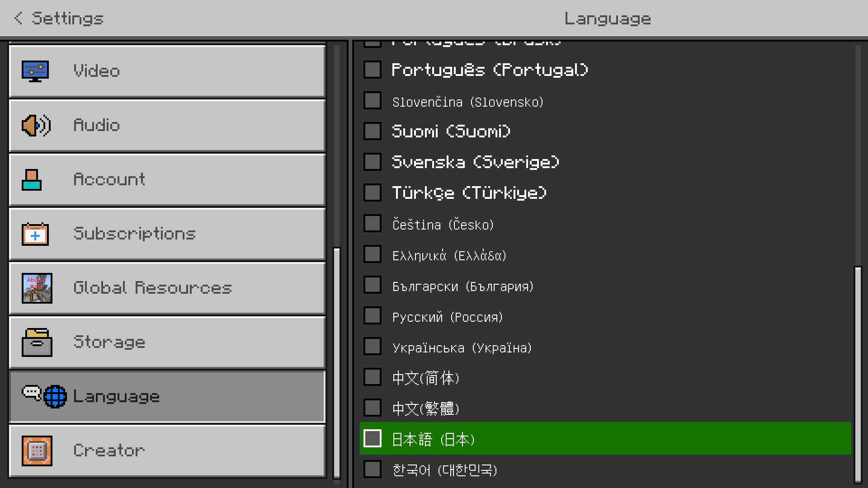Click the language list scrollbar thumb
This screenshot has width=868, height=488.
[858, 374]
